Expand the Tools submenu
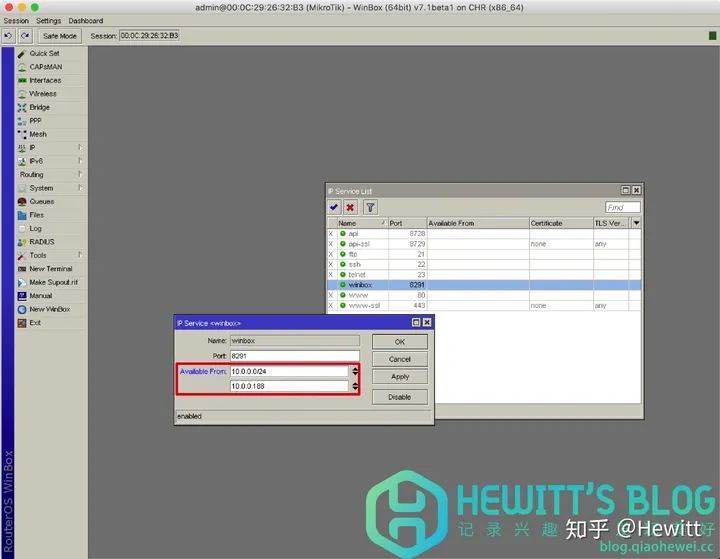Screen dimensions: 720x559 51,255
